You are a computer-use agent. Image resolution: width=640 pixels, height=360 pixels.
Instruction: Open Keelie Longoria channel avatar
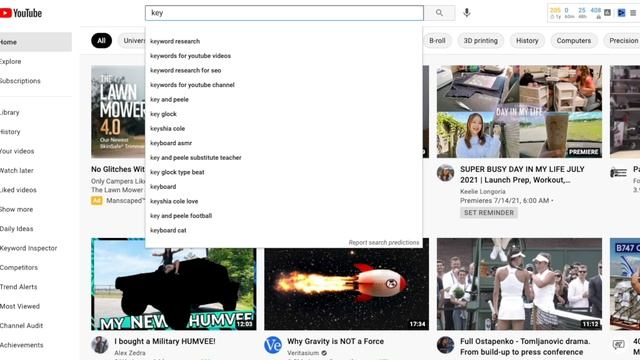[445, 173]
